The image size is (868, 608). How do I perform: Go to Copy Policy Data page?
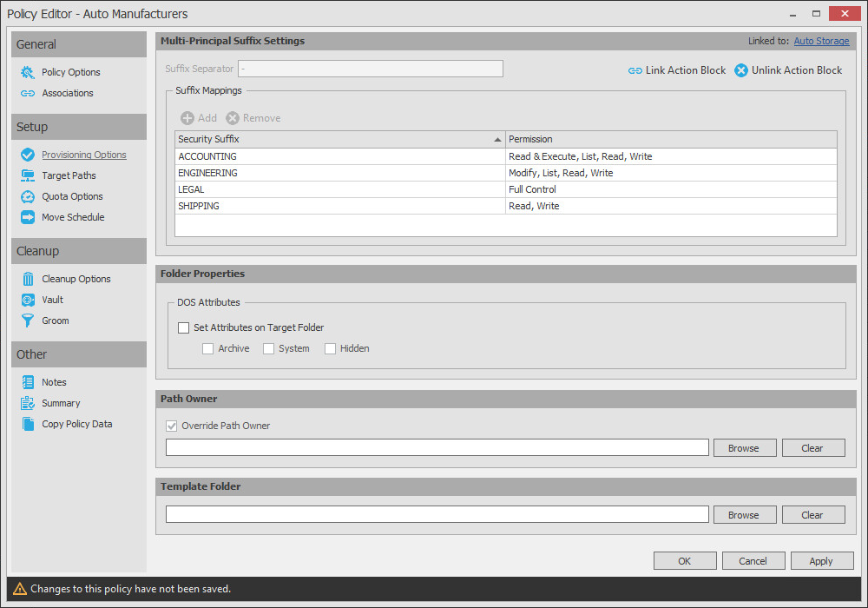tap(76, 424)
